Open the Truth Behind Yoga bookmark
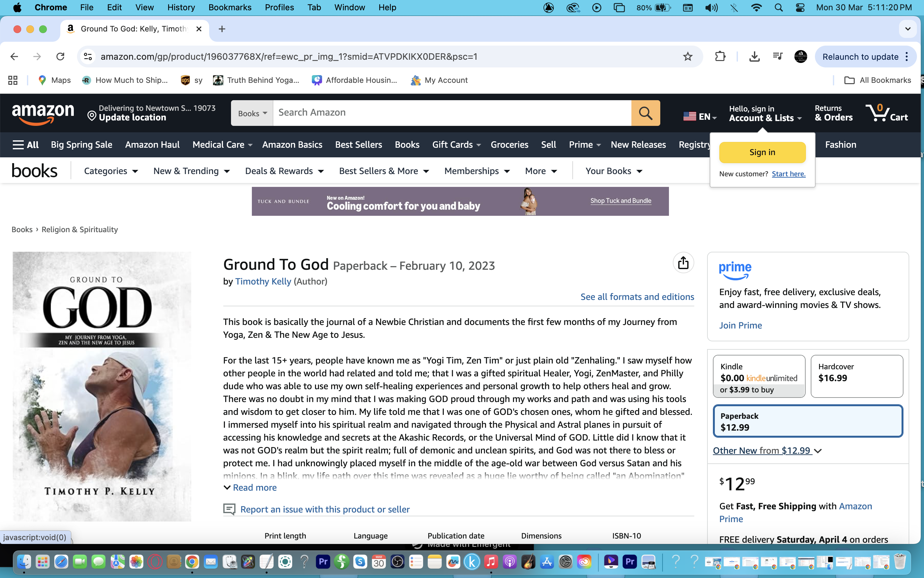 (x=256, y=80)
